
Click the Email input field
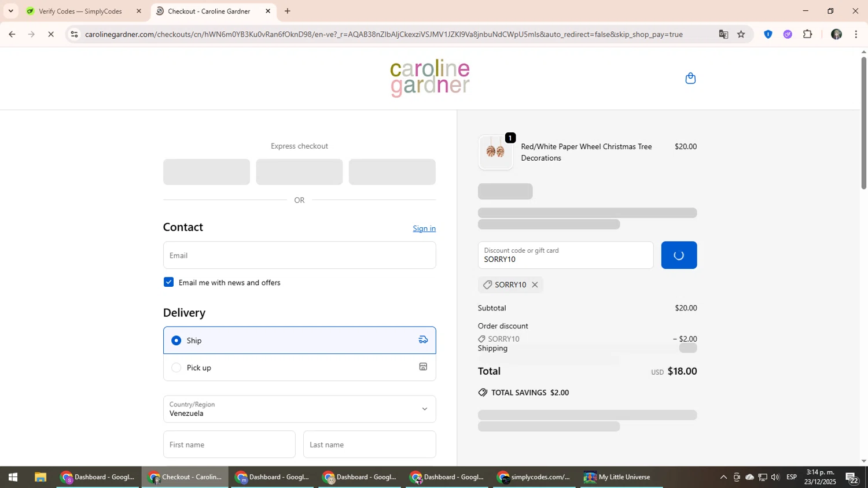click(299, 255)
